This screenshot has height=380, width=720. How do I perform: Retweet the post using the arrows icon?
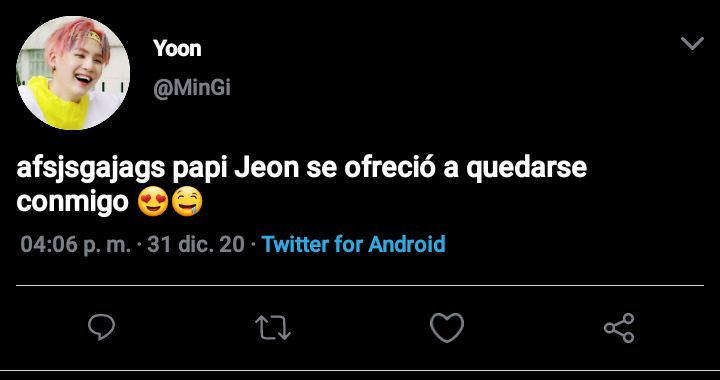coord(273,327)
